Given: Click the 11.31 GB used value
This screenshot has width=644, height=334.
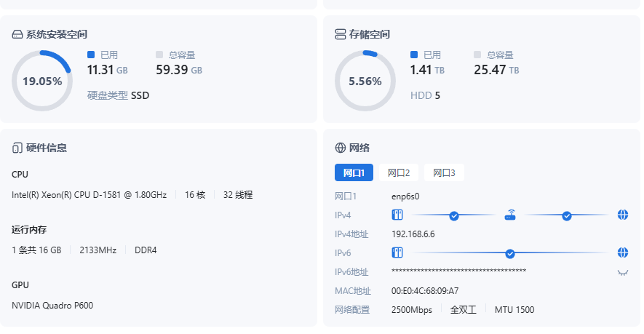Looking at the screenshot, I should point(108,70).
